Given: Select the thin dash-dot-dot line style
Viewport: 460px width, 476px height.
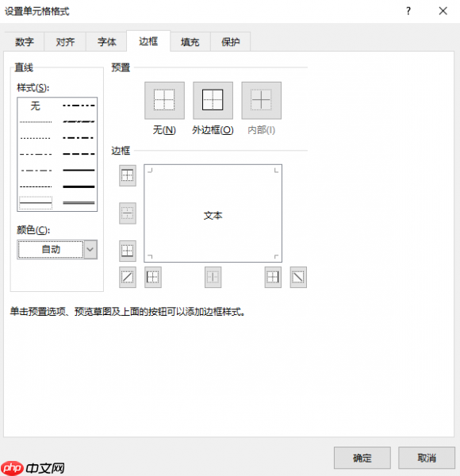Looking at the screenshot, I should click(x=36, y=154).
